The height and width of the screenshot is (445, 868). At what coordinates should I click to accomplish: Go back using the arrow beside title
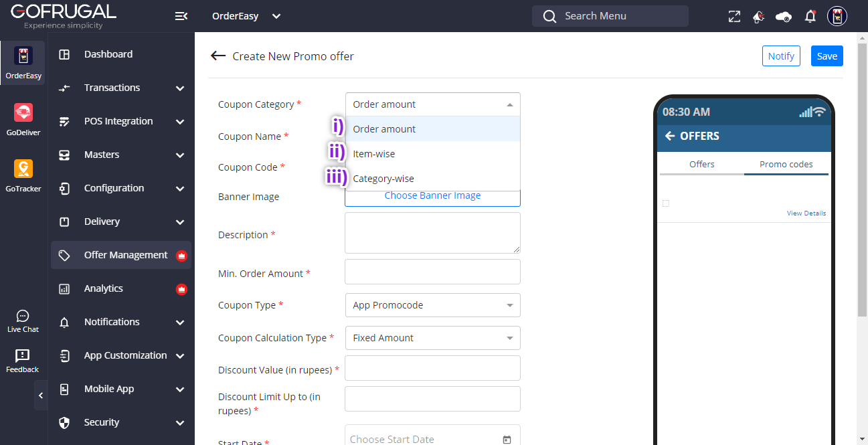(218, 56)
